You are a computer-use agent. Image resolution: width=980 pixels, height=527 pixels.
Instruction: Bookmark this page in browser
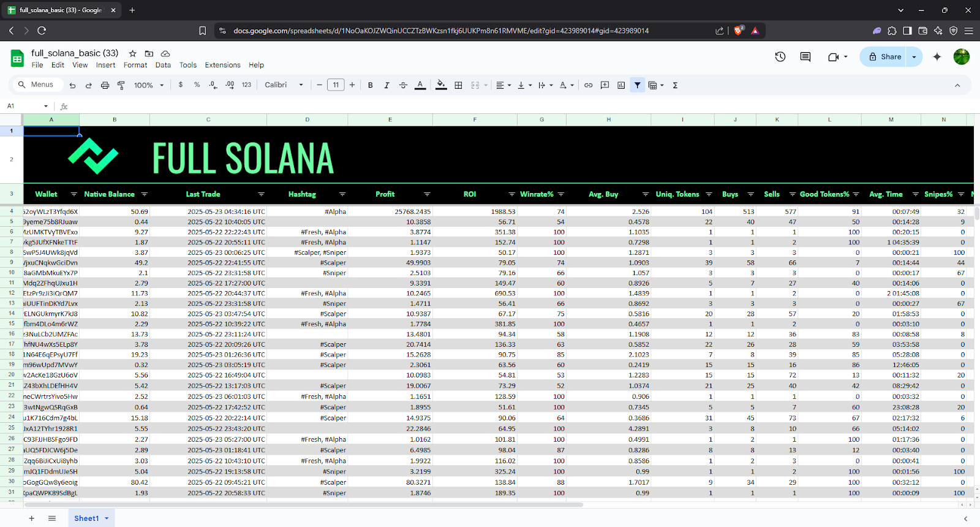pos(203,31)
